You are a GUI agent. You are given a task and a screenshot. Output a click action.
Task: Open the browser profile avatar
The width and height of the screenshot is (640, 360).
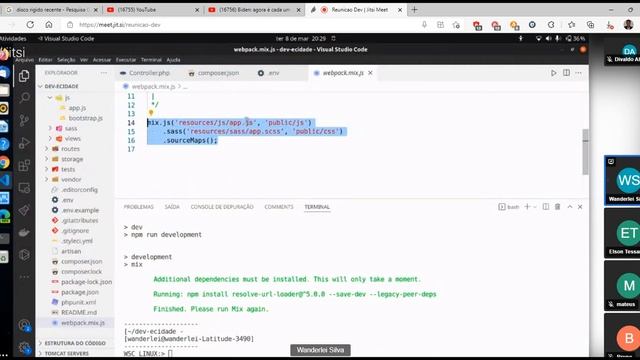629,25
